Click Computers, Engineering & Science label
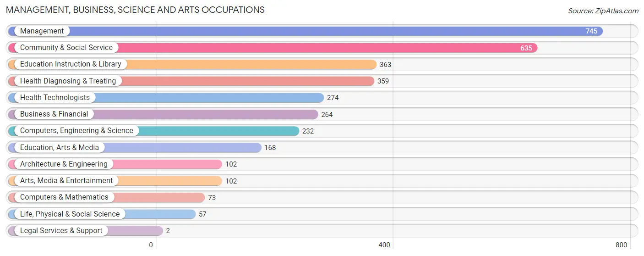This screenshot has height=256, width=644. pos(76,131)
